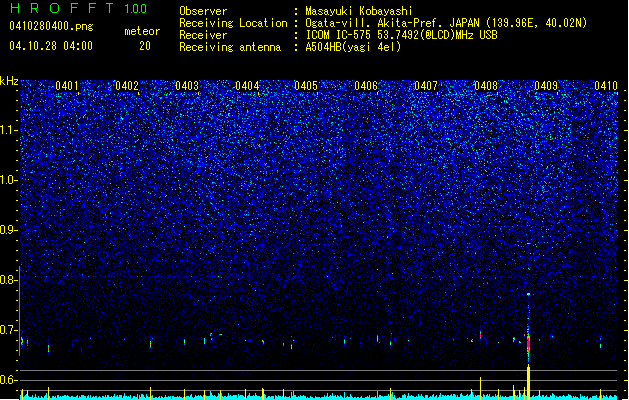Image resolution: width=629 pixels, height=400 pixels.
Task: Click the Observer label
Action: point(203,11)
